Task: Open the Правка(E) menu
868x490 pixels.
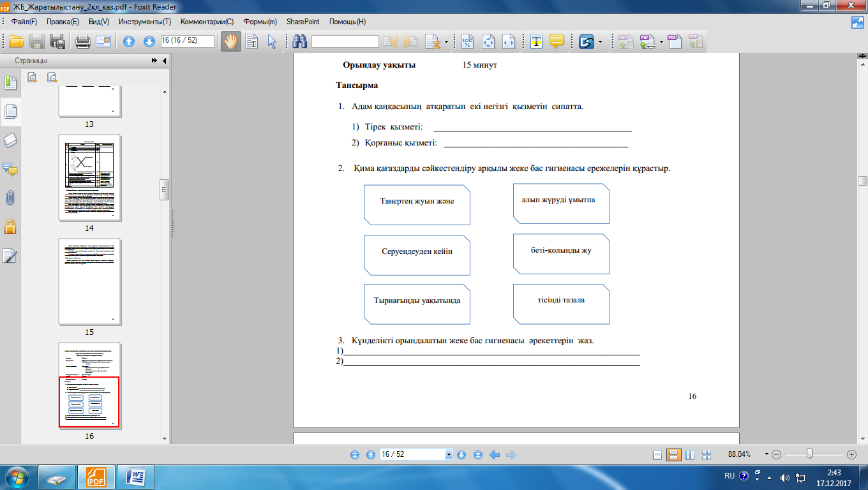Action: pyautogui.click(x=63, y=22)
